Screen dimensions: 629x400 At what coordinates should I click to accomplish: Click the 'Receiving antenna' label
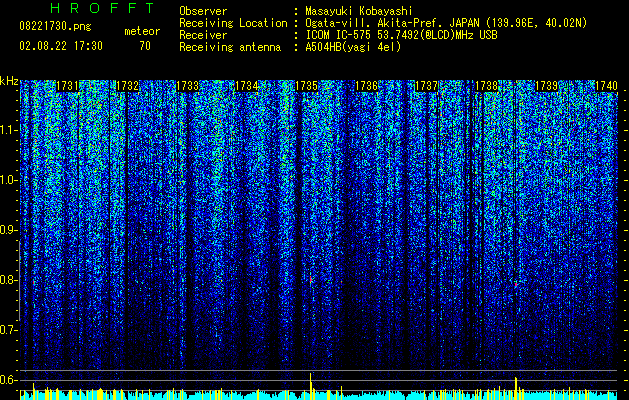[230, 47]
